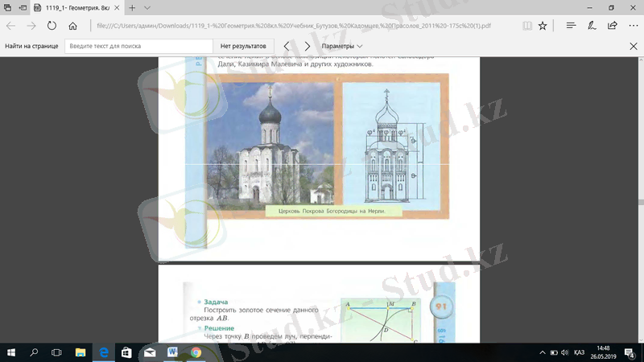This screenshot has width=644, height=362.
Task: Click the Add notes pen icon
Action: click(x=592, y=26)
